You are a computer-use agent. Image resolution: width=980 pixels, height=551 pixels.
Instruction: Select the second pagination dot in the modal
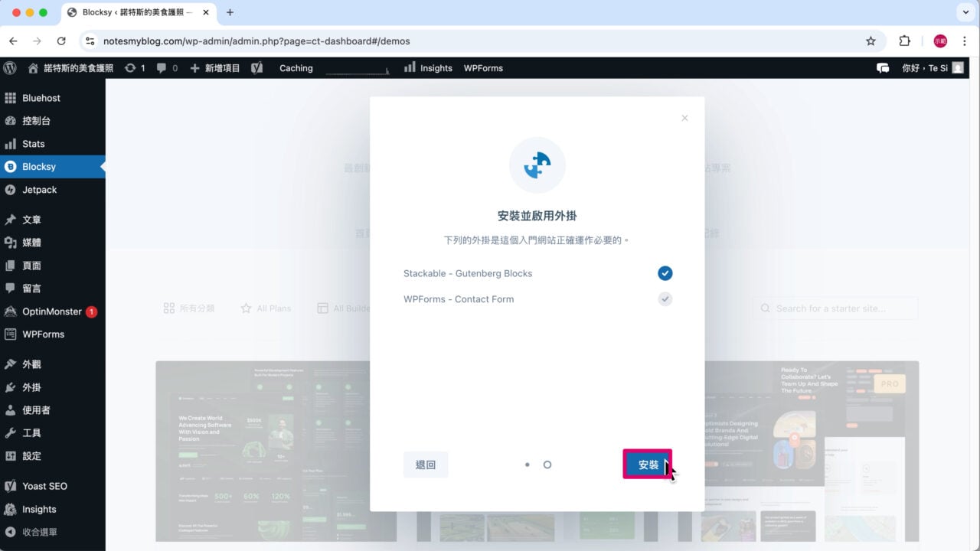[x=547, y=465]
